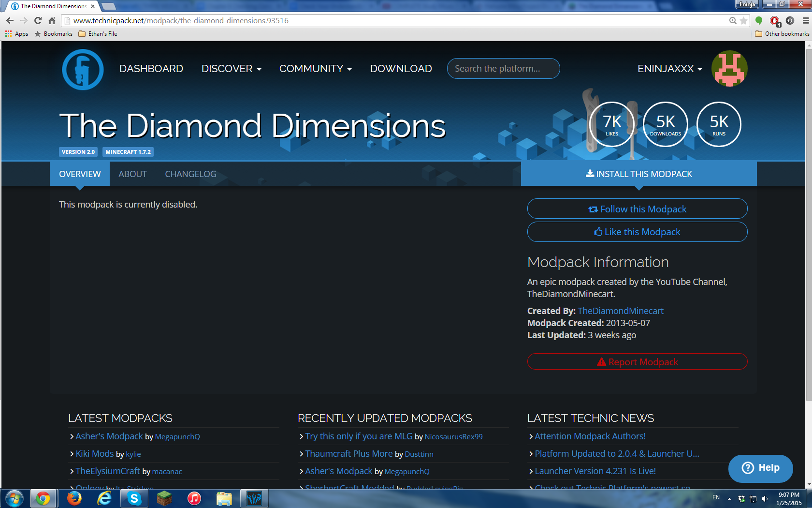Open the Bookmarks star folder
This screenshot has width=812, height=508.
tap(54, 34)
